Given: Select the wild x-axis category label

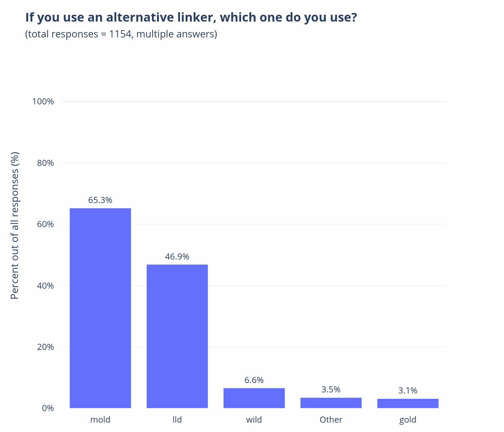Looking at the screenshot, I should [x=254, y=420].
